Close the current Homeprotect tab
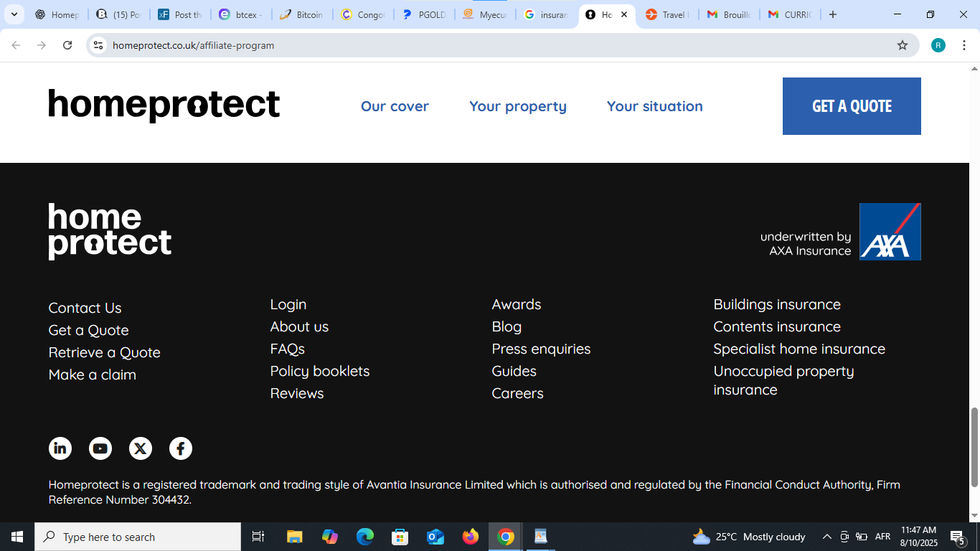Image resolution: width=980 pixels, height=551 pixels. pyautogui.click(x=624, y=14)
